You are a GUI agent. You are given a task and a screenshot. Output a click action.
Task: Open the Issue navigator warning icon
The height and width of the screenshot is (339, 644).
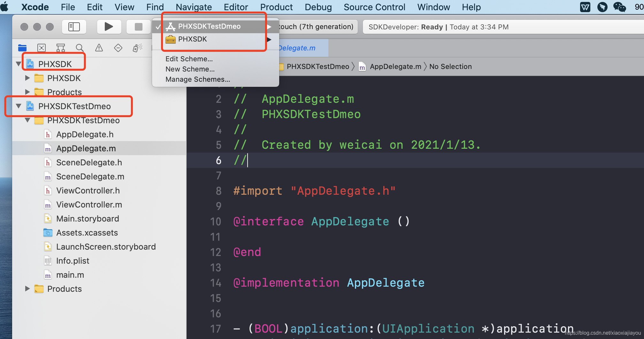point(99,48)
